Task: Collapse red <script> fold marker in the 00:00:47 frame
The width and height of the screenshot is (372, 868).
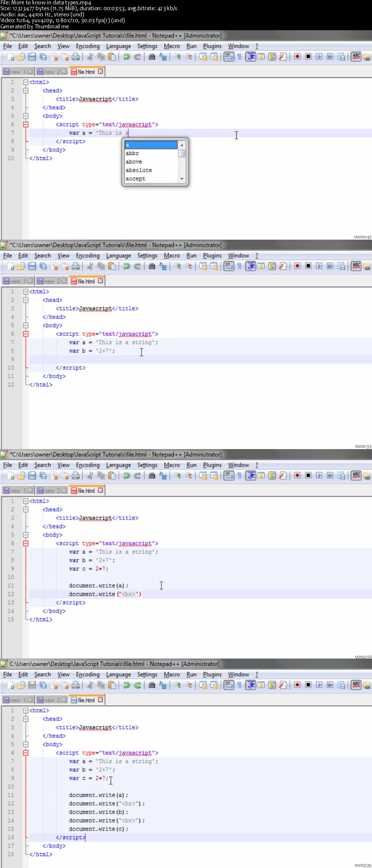Action: (26, 124)
